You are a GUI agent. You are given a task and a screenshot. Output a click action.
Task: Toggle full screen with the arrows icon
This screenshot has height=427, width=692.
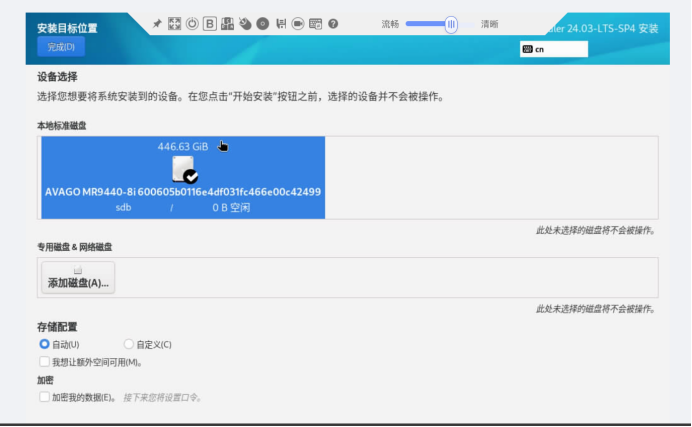pyautogui.click(x=174, y=24)
